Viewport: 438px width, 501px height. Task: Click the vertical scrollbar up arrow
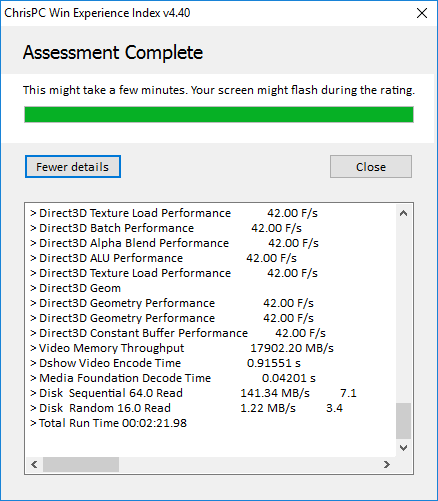point(403,213)
